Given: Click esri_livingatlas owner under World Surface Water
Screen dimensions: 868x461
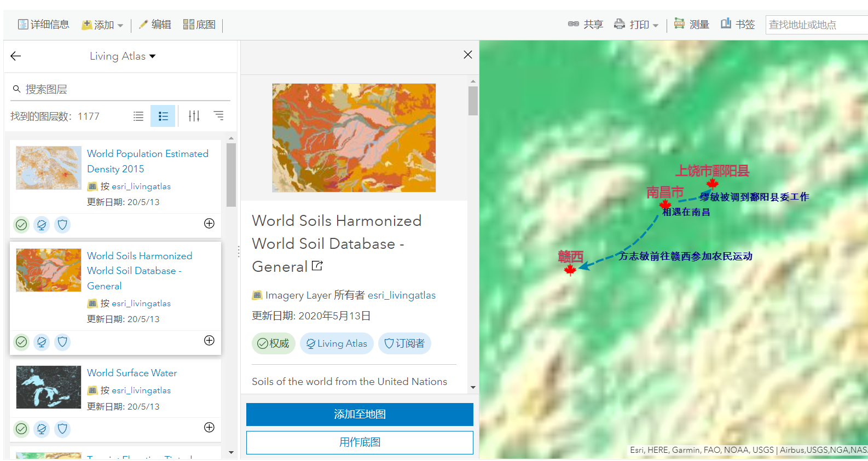Looking at the screenshot, I should (141, 390).
